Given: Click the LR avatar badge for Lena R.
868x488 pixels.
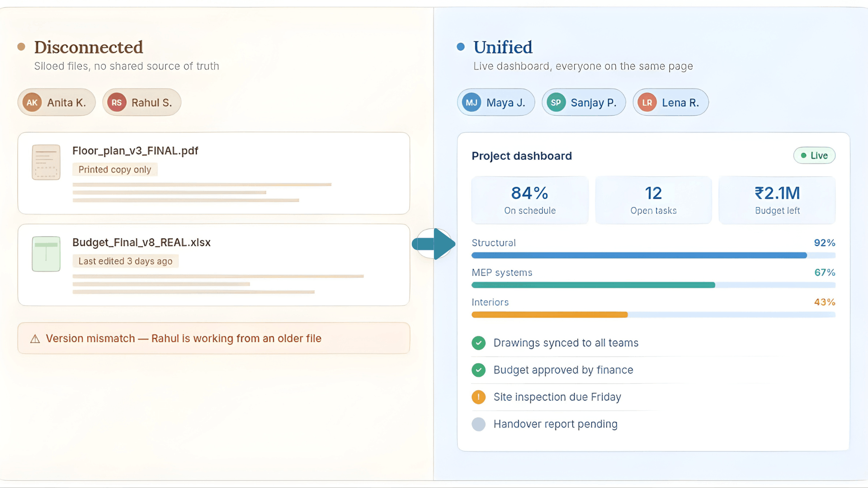Looking at the screenshot, I should 647,102.
